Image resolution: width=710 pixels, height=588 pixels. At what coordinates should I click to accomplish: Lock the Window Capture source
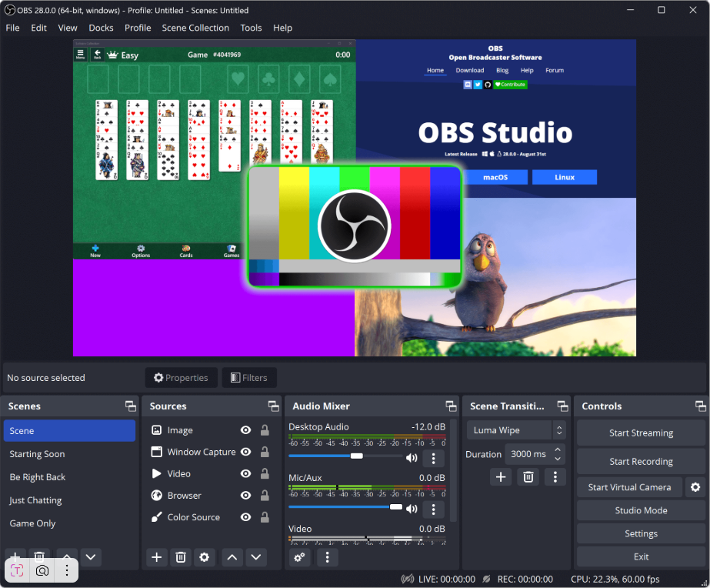click(x=265, y=453)
